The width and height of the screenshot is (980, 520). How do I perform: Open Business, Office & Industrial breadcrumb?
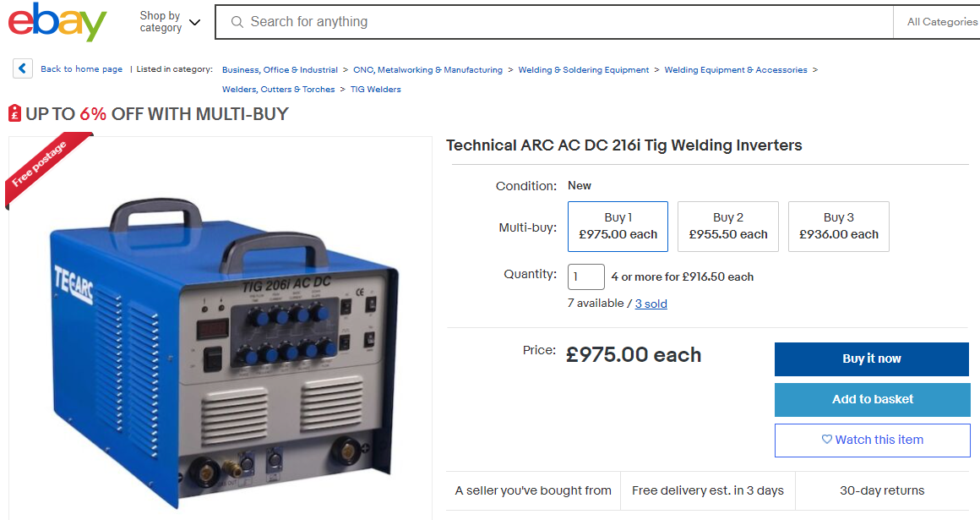click(280, 70)
